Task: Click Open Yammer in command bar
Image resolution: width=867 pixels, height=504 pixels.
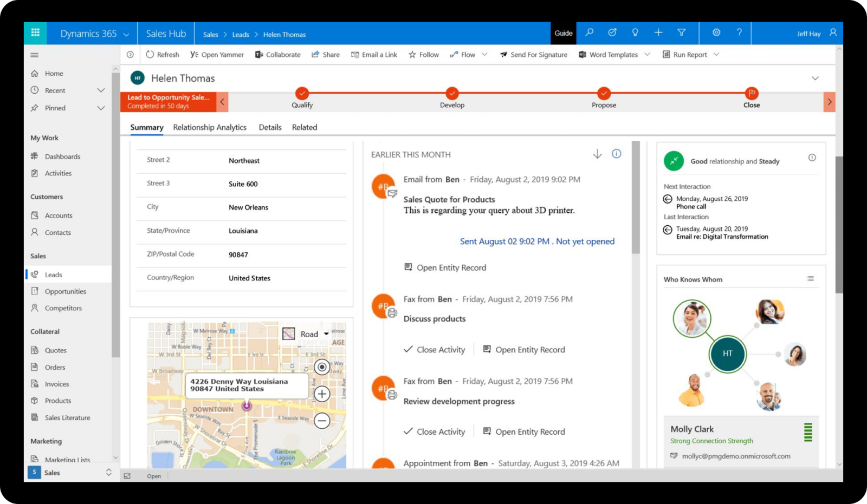Action: tap(217, 55)
